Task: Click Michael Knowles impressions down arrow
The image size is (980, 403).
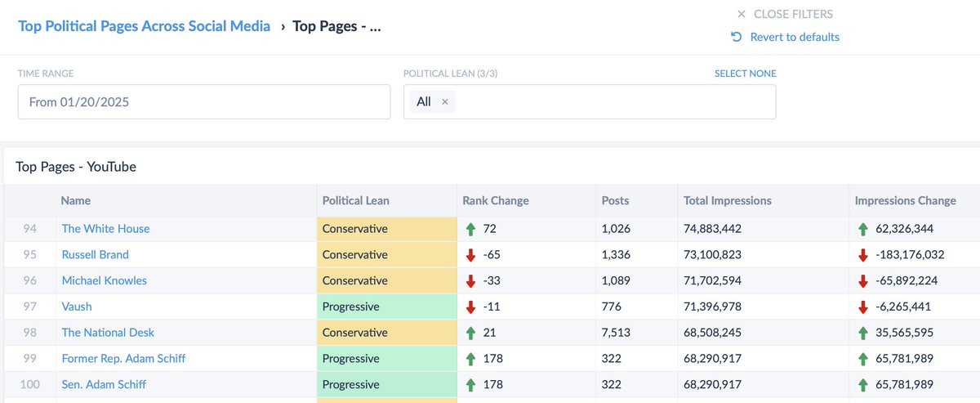Action: point(864,281)
